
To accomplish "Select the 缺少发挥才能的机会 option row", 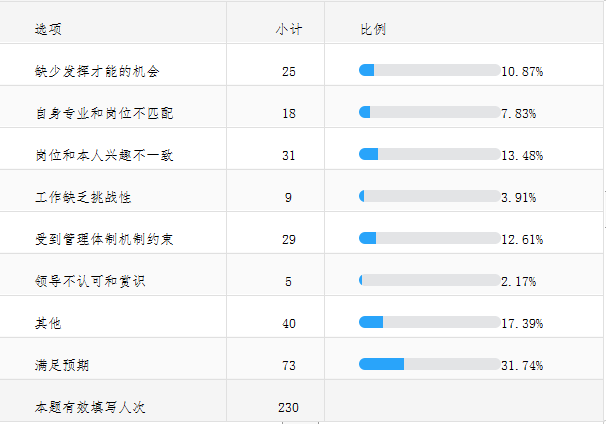I will tap(96, 72).
